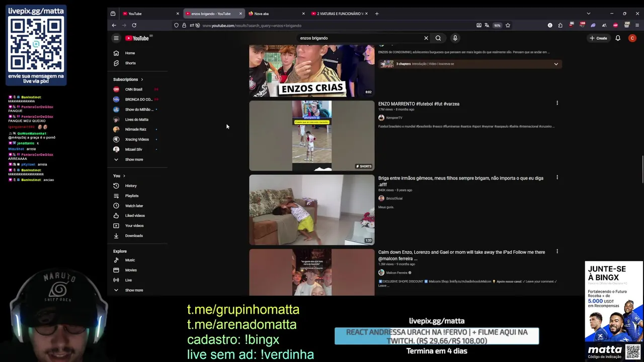Open options for ENZO MARRENTO video
644x362 pixels.
pyautogui.click(x=557, y=103)
